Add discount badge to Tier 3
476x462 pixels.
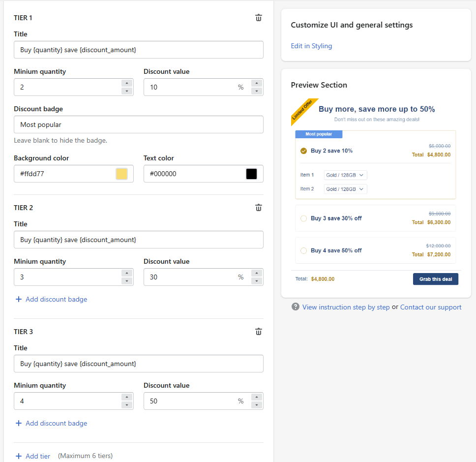coord(51,423)
